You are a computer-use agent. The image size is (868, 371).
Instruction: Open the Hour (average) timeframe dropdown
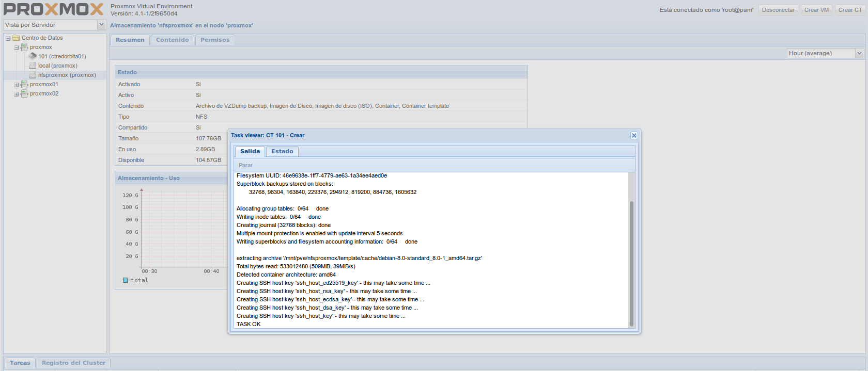(859, 53)
